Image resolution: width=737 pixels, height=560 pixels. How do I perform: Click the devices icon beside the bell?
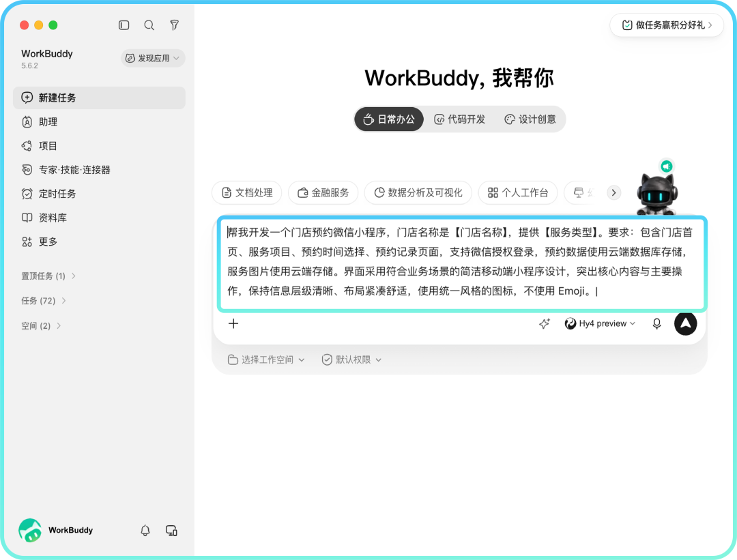(x=171, y=531)
